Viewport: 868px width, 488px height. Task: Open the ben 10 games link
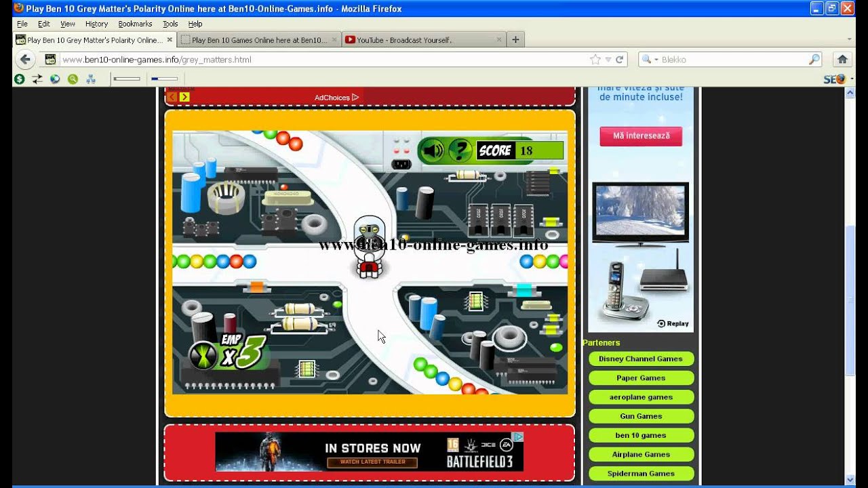click(641, 435)
